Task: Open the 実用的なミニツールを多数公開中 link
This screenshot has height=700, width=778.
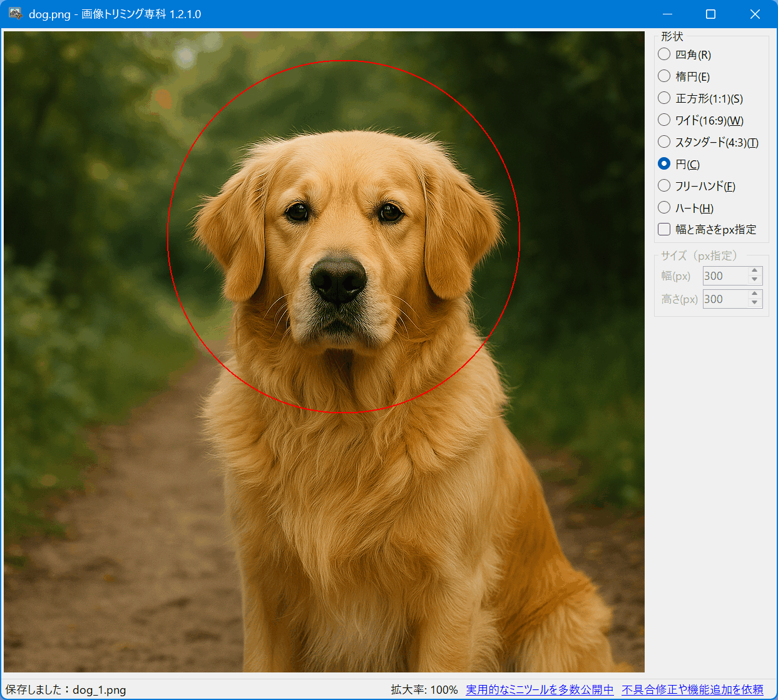Action: (540, 689)
